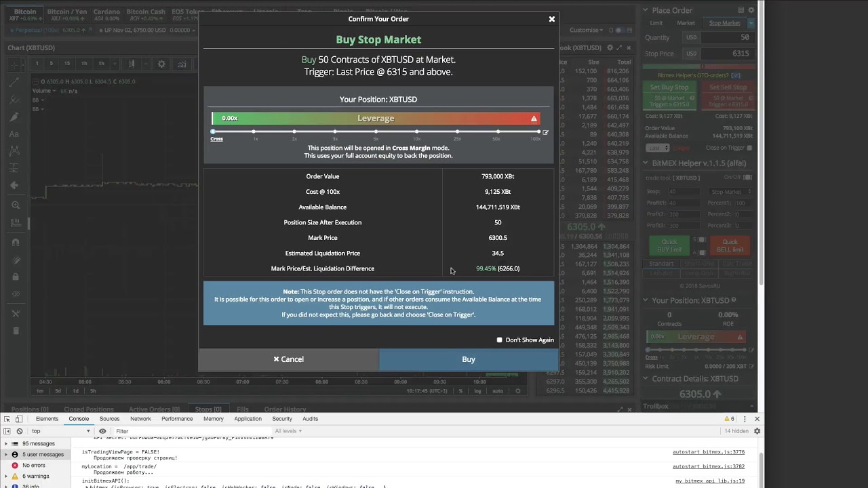Open the orderbook settings gear icon
The image size is (868, 488).
[610, 47]
